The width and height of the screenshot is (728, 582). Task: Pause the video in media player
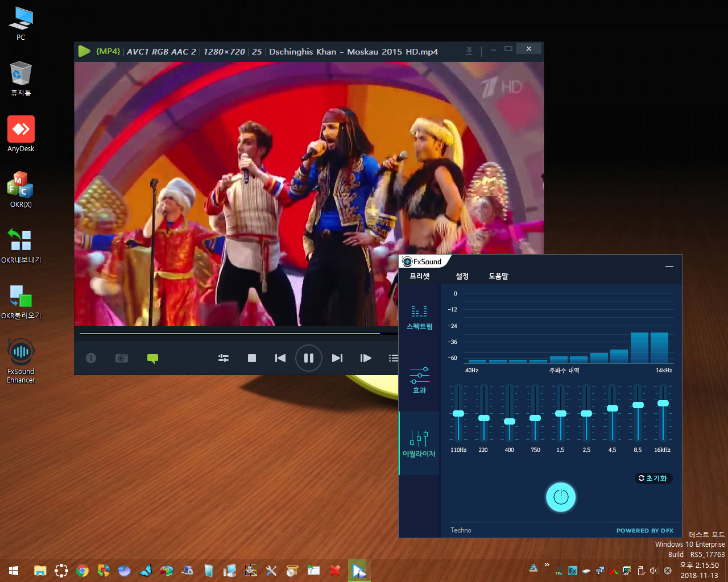pyautogui.click(x=309, y=358)
